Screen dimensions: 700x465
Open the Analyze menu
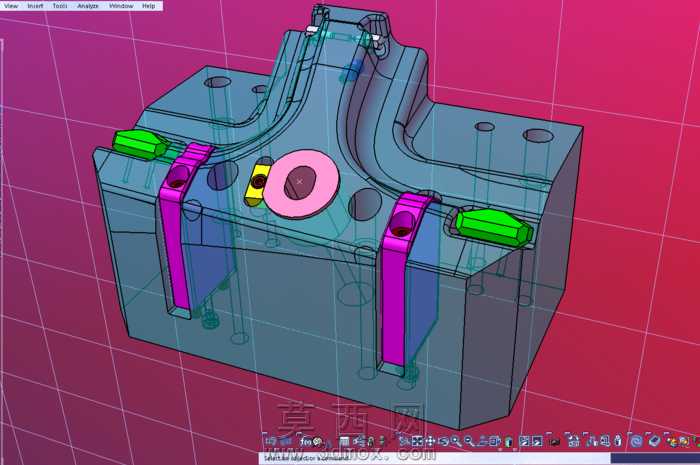pos(88,6)
